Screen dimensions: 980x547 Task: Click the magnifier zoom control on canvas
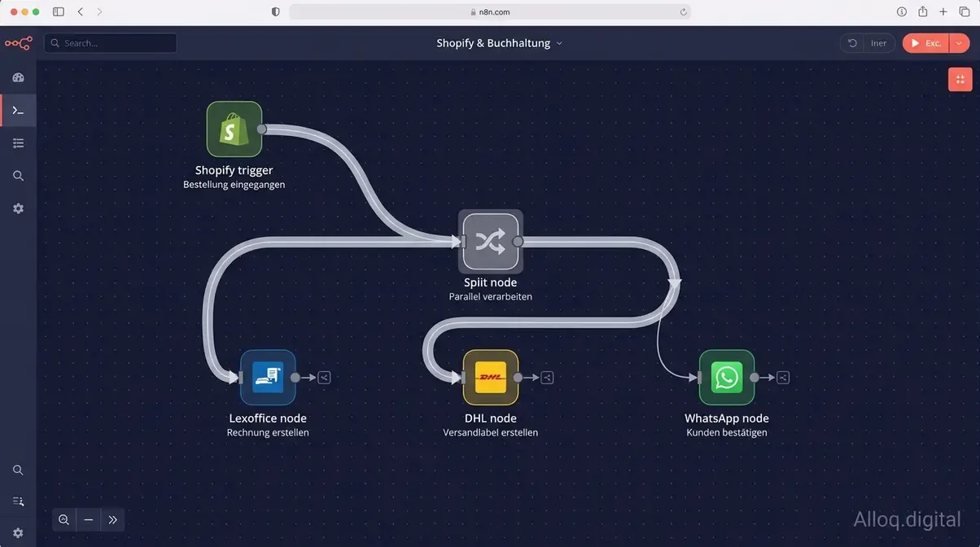click(x=64, y=519)
